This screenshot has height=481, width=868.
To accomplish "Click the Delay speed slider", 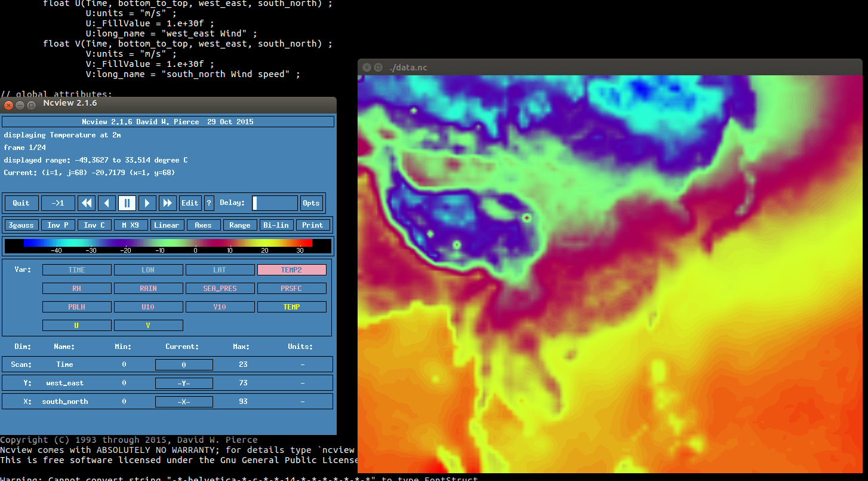I will tap(275, 203).
